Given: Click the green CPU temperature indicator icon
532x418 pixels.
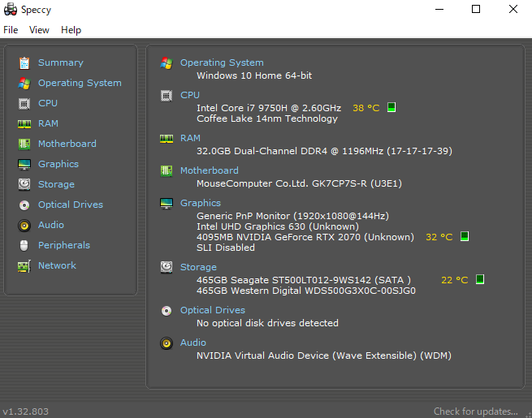Looking at the screenshot, I should pyautogui.click(x=391, y=107).
